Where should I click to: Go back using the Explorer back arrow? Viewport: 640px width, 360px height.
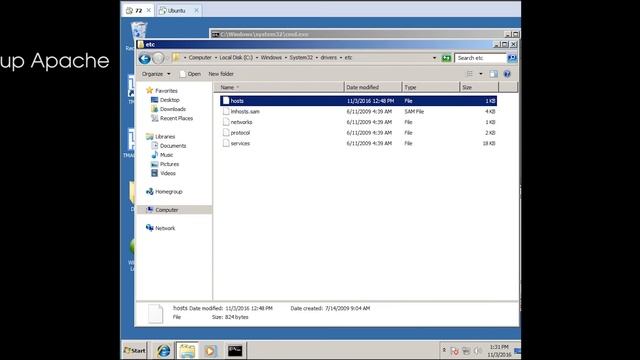[144, 58]
